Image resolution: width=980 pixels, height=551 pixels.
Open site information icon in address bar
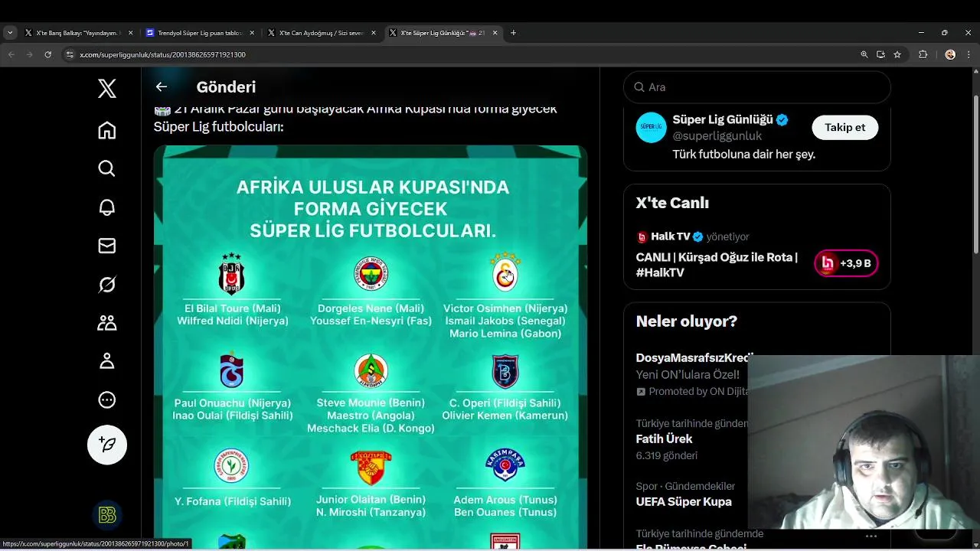70,54
